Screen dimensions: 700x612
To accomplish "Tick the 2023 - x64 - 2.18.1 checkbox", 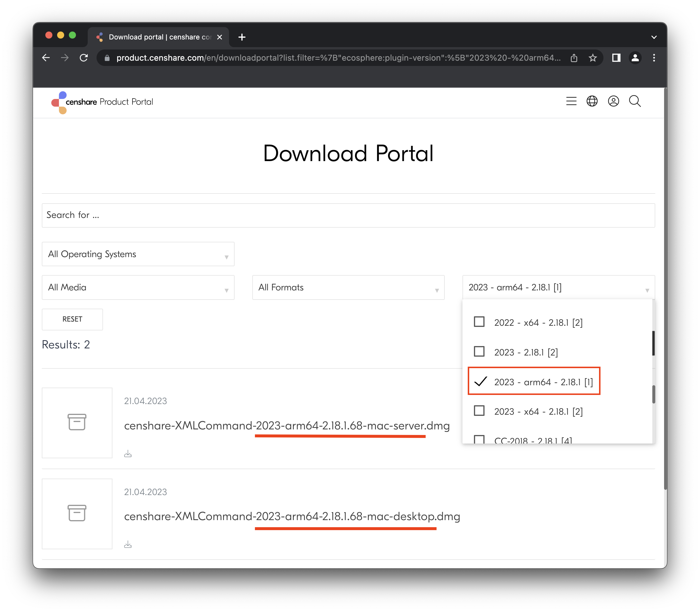I will (479, 411).
